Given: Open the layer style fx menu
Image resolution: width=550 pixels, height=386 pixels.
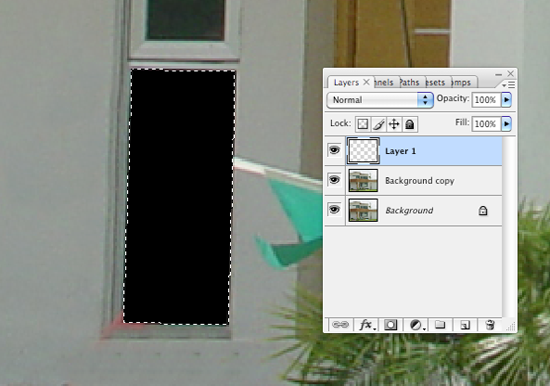Looking at the screenshot, I should pos(367,325).
